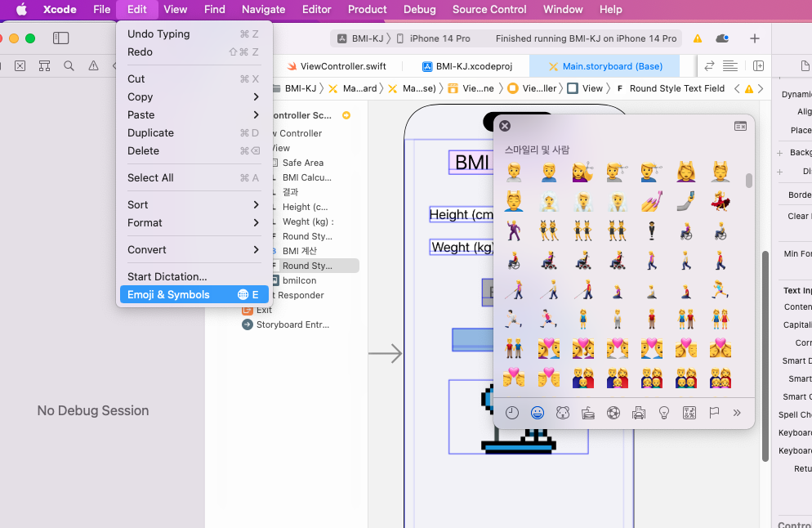Open the Source Control navigator icon
This screenshot has height=528, width=812.
click(x=20, y=66)
